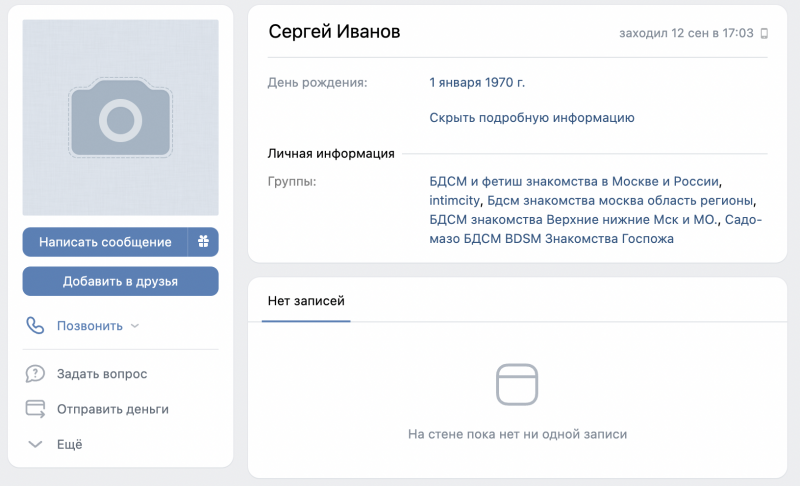
Task: Click the camera placeholder profile photo
Action: click(x=120, y=117)
